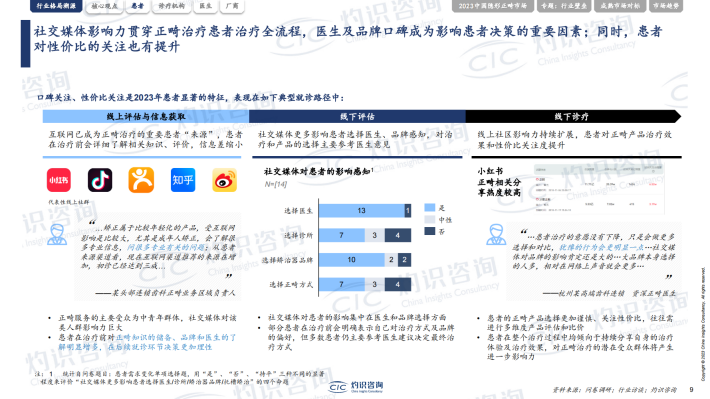This screenshot has width=710, height=399.
Task: Go to the 成熟市场对标 section tab
Action: (x=620, y=6)
